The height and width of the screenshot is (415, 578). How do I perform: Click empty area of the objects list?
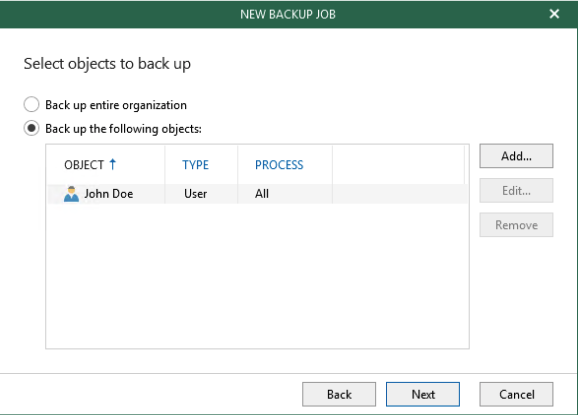pyautogui.click(x=257, y=276)
